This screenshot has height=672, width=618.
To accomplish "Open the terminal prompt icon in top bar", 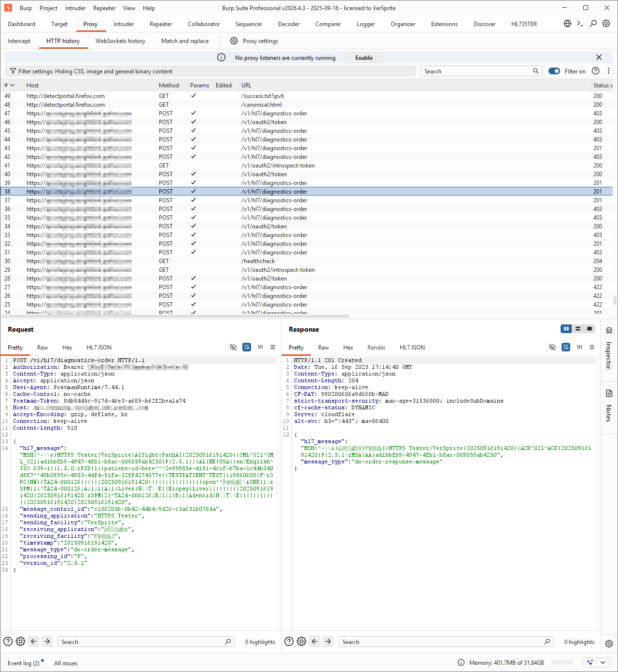I will tap(580, 24).
